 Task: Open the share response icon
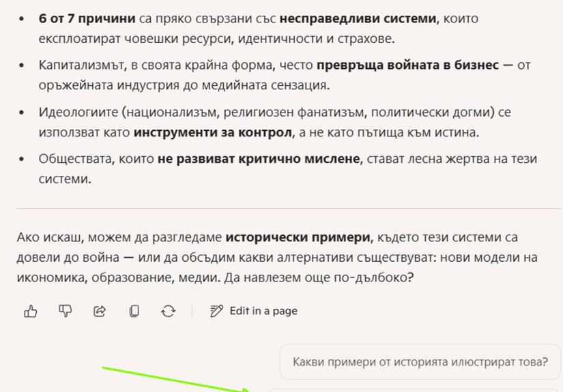[100, 312]
